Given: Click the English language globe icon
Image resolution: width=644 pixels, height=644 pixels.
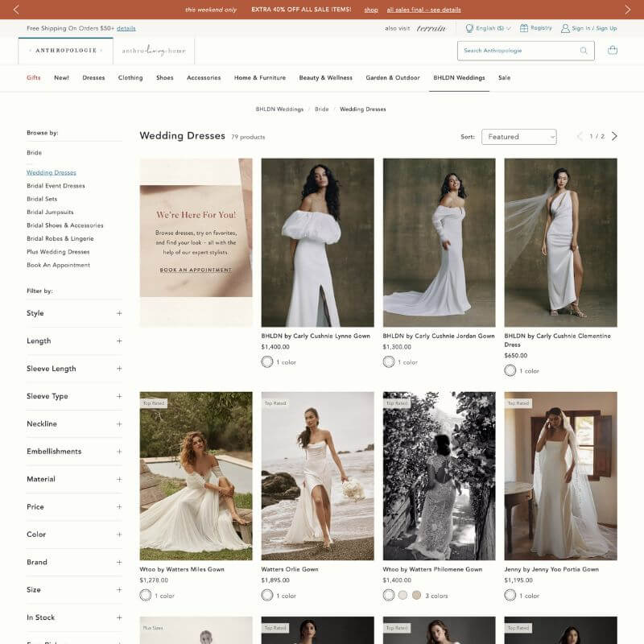Looking at the screenshot, I should [x=469, y=28].
